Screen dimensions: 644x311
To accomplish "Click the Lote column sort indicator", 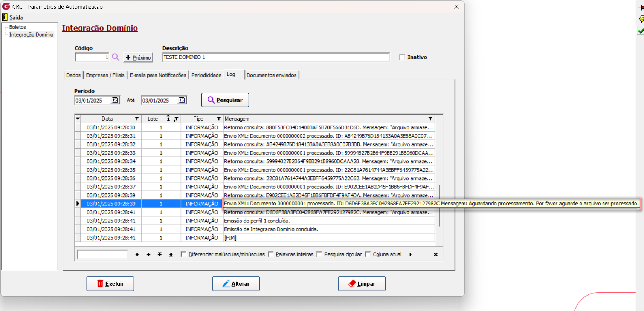I will pos(168,118).
